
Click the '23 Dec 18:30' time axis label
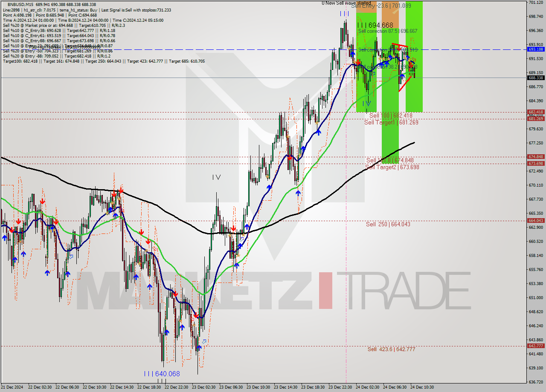point(313,387)
